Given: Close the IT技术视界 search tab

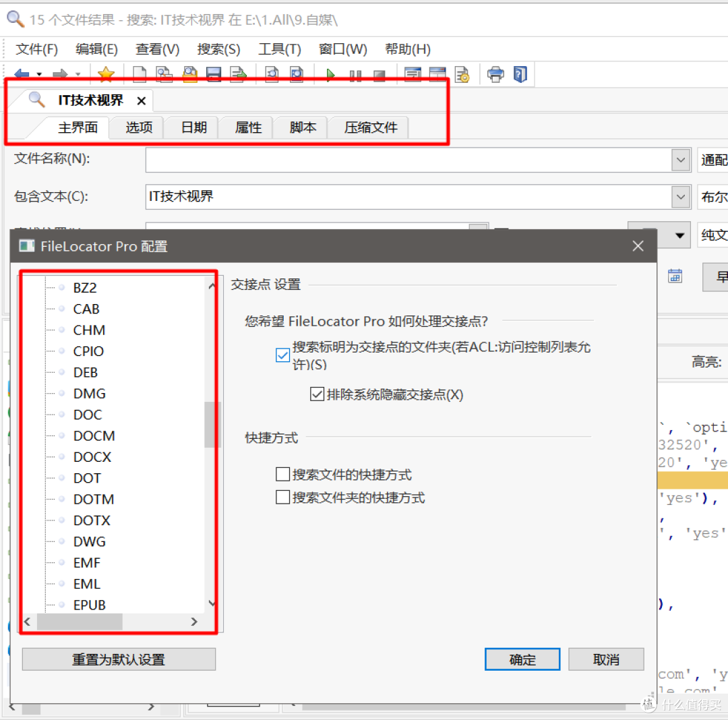Looking at the screenshot, I should pyautogui.click(x=142, y=100).
